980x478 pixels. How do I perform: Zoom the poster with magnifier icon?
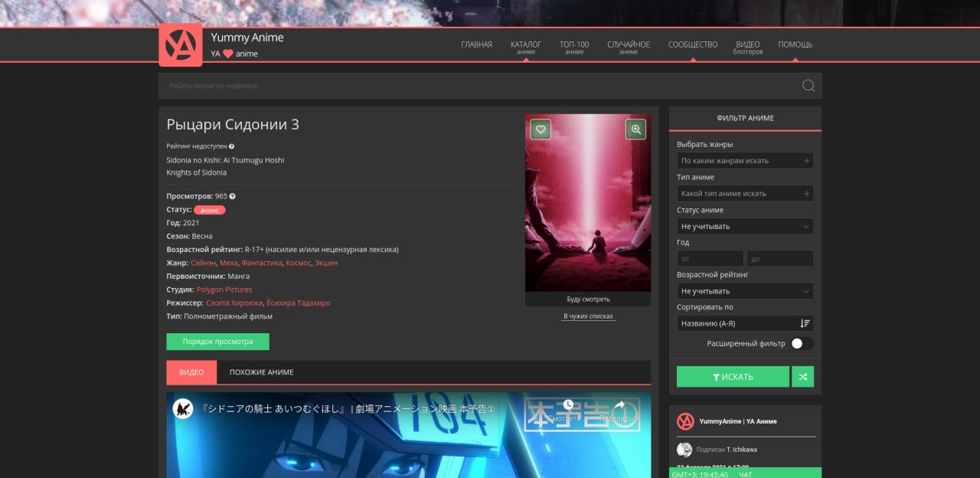coord(635,129)
